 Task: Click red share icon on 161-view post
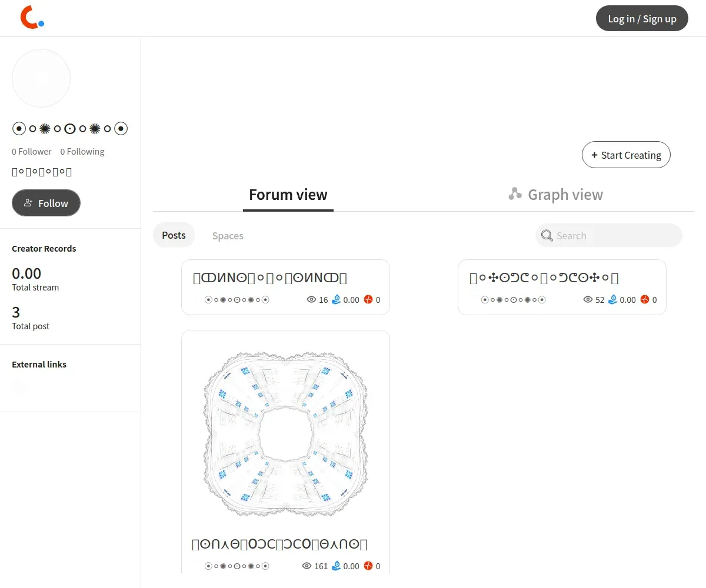[x=368, y=566]
